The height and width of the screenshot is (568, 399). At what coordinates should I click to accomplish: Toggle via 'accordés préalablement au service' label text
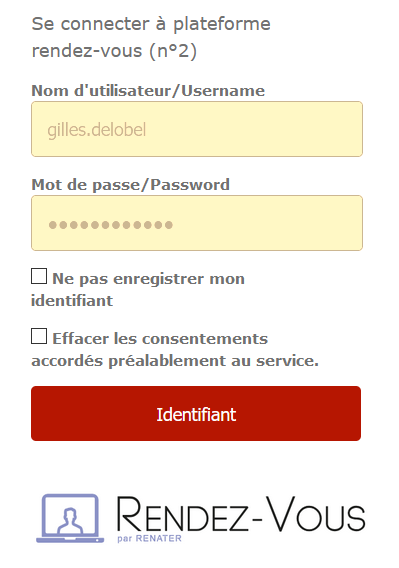[175, 361]
